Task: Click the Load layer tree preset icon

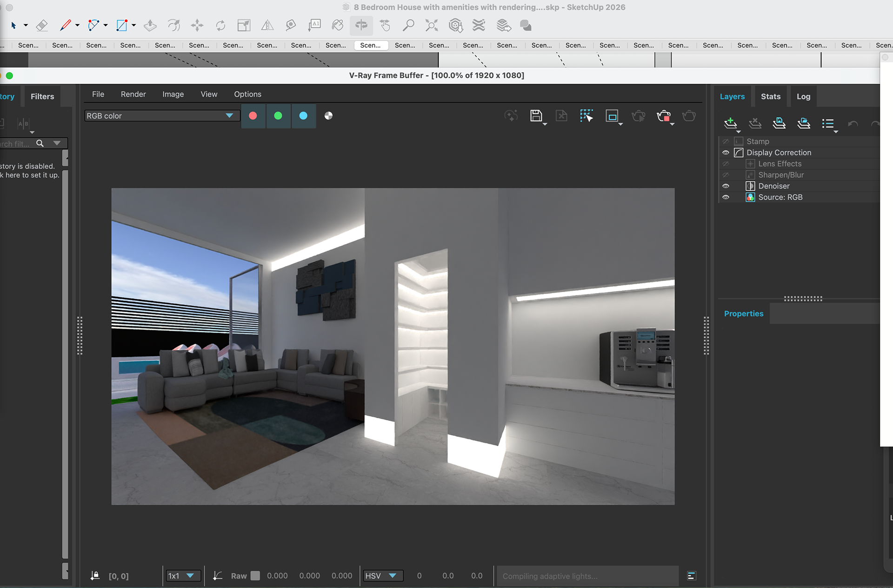Action: pyautogui.click(x=803, y=123)
